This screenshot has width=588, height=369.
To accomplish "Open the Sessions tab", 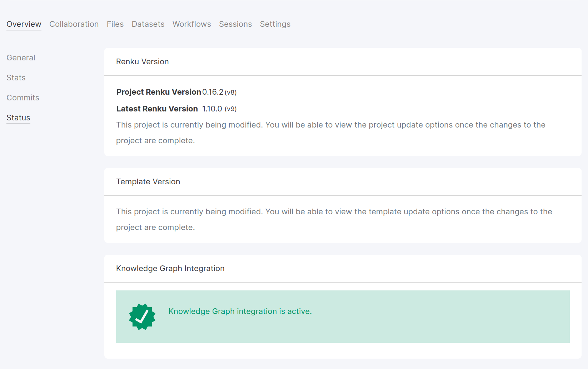I will pos(235,24).
